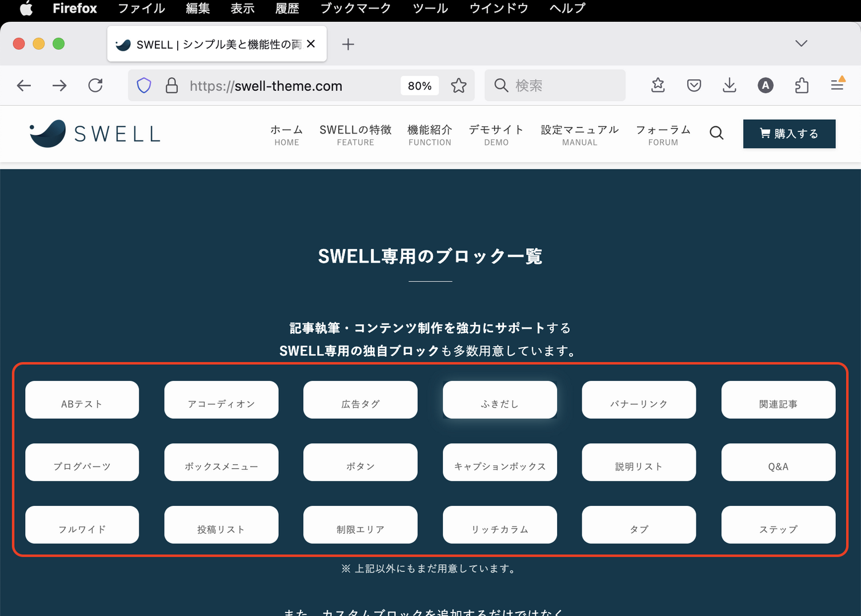Select the ボタン block card
The image size is (861, 616).
[x=361, y=462]
